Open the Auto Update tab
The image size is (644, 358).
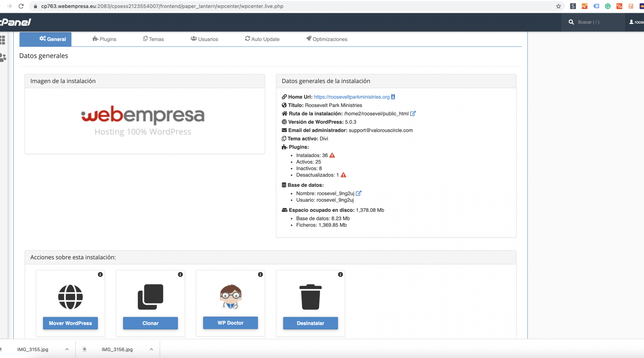[x=262, y=39]
